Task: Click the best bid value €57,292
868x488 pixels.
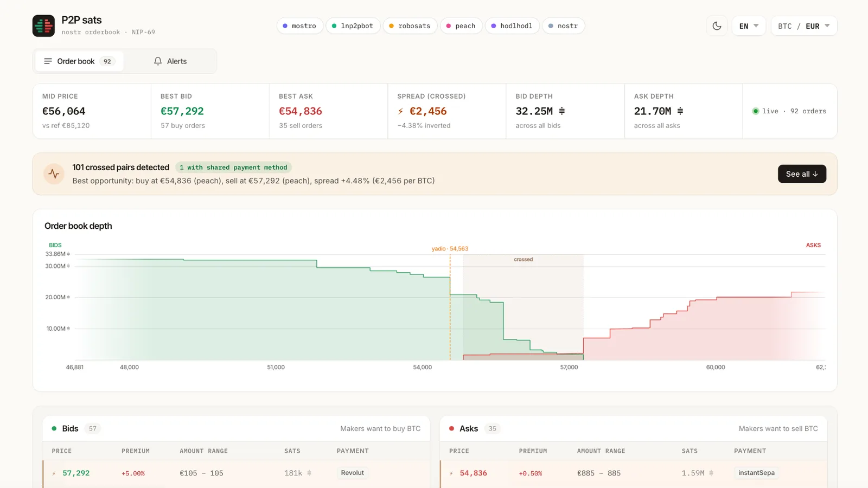Action: [x=182, y=111]
